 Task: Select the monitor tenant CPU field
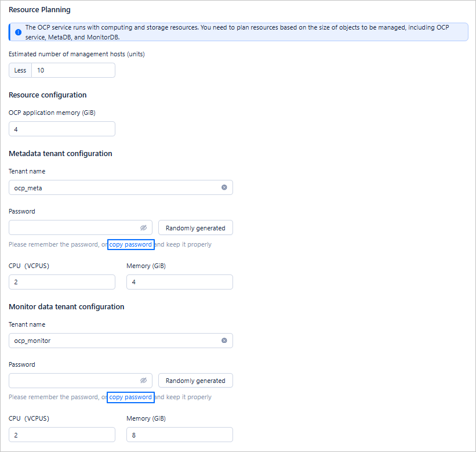pyautogui.click(x=62, y=435)
